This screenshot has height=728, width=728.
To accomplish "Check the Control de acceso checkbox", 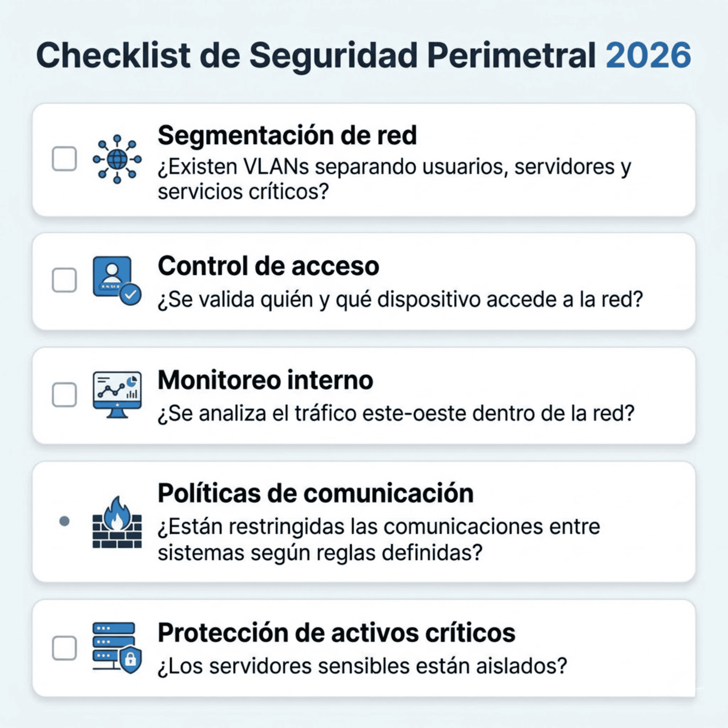I will click(x=65, y=280).
